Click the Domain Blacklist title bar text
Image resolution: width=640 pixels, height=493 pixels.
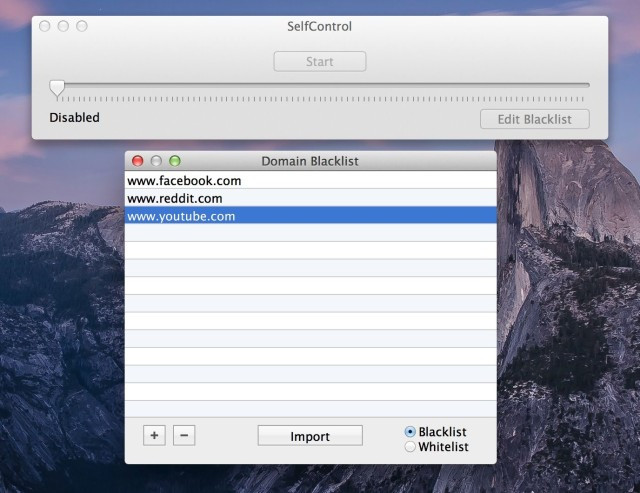pos(310,161)
